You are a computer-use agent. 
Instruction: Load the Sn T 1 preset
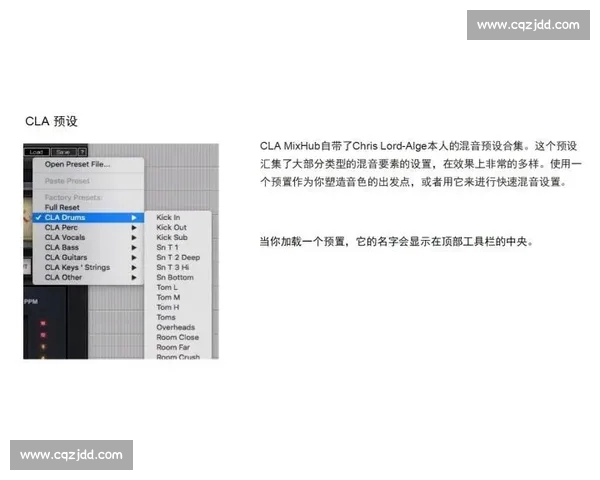pyautogui.click(x=178, y=247)
